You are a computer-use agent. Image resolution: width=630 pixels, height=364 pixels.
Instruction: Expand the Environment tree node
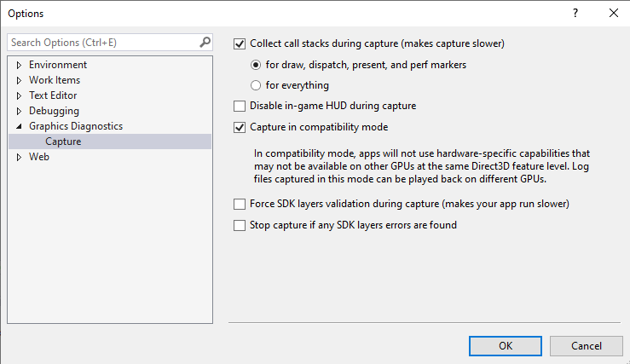pos(19,65)
